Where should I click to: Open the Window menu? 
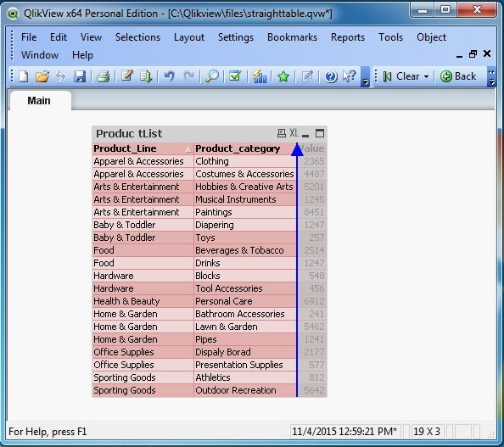[x=40, y=55]
